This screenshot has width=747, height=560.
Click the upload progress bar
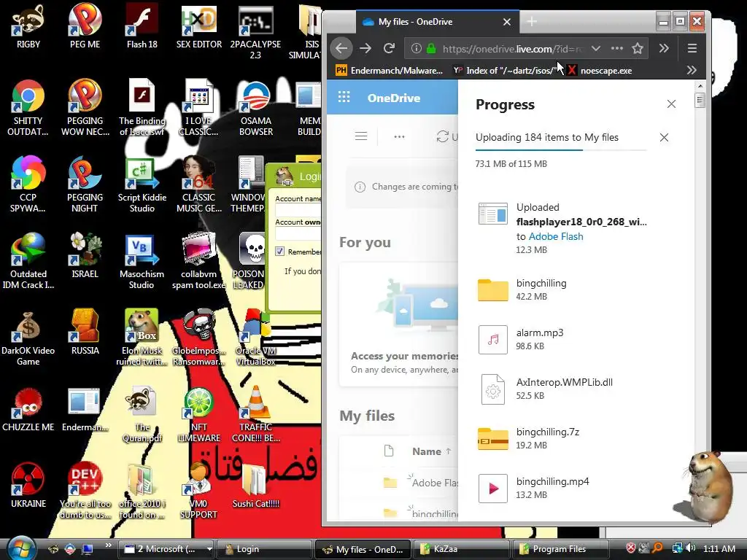click(x=561, y=150)
